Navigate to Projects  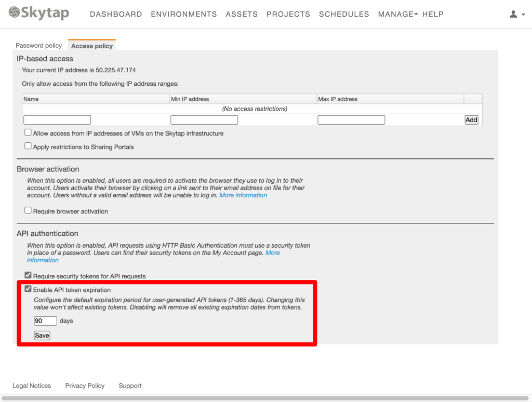288,15
